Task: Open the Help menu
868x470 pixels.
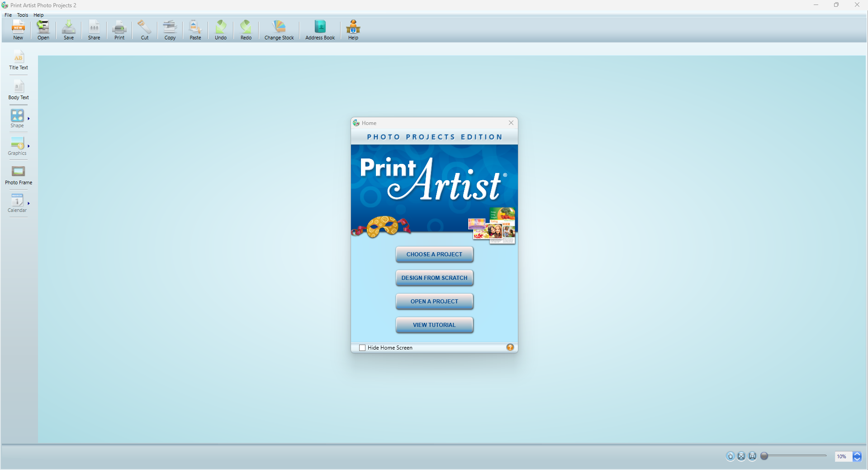Action: click(38, 15)
